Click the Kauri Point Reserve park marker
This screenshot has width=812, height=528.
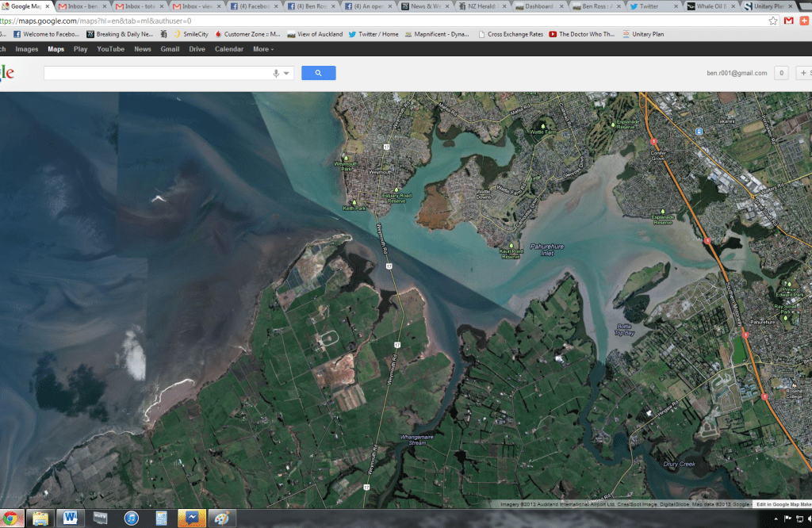click(x=512, y=245)
